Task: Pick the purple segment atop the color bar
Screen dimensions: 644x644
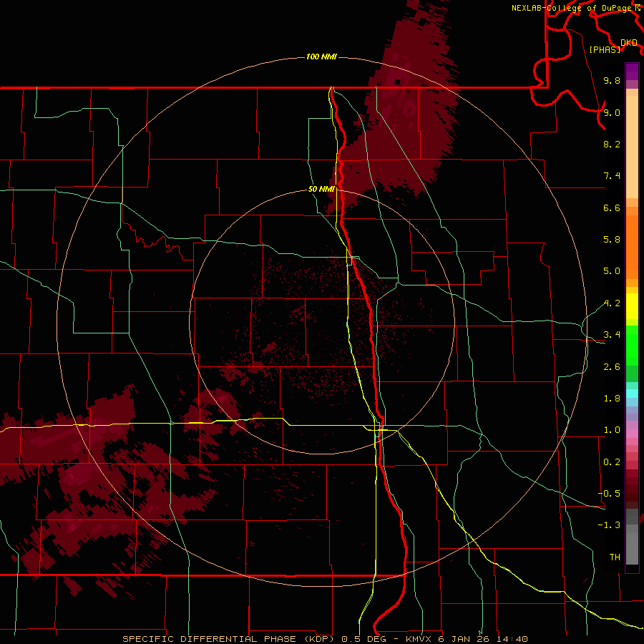Action: point(632,72)
